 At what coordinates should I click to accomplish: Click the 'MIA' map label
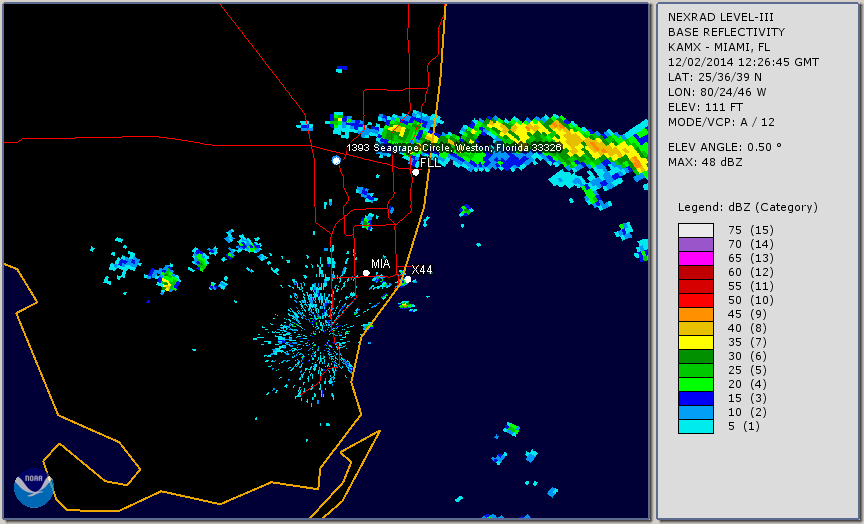pos(381,264)
